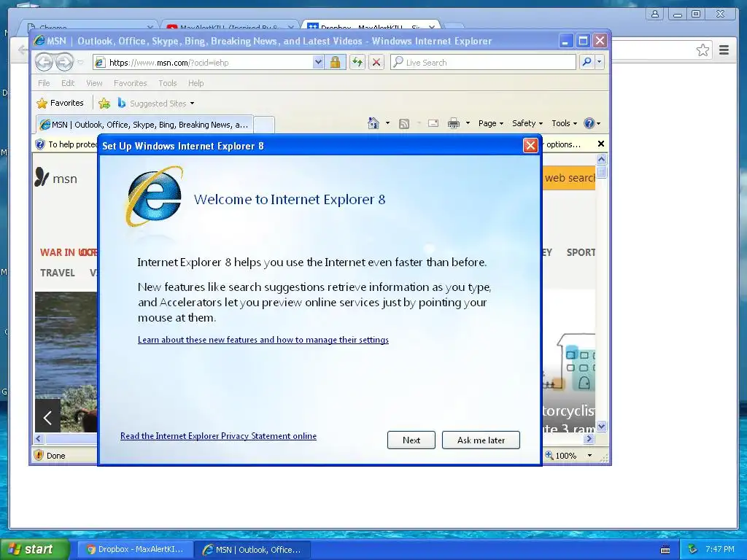Click the Live Search magnifier button
The width and height of the screenshot is (747, 560).
tap(587, 62)
